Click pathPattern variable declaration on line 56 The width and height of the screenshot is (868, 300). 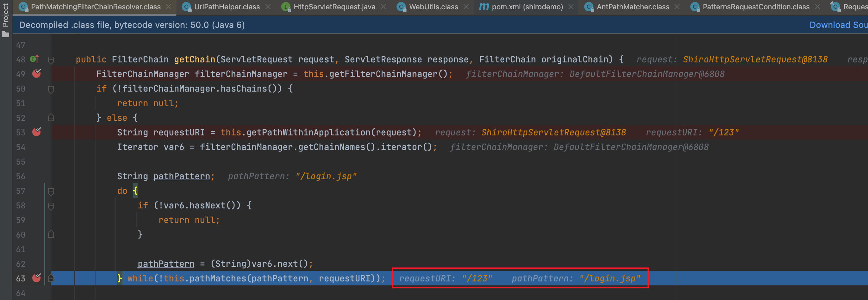[182, 176]
